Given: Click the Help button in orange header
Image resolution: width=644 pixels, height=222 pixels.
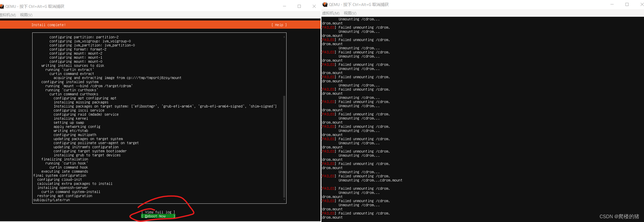Looking at the screenshot, I should (279, 25).
